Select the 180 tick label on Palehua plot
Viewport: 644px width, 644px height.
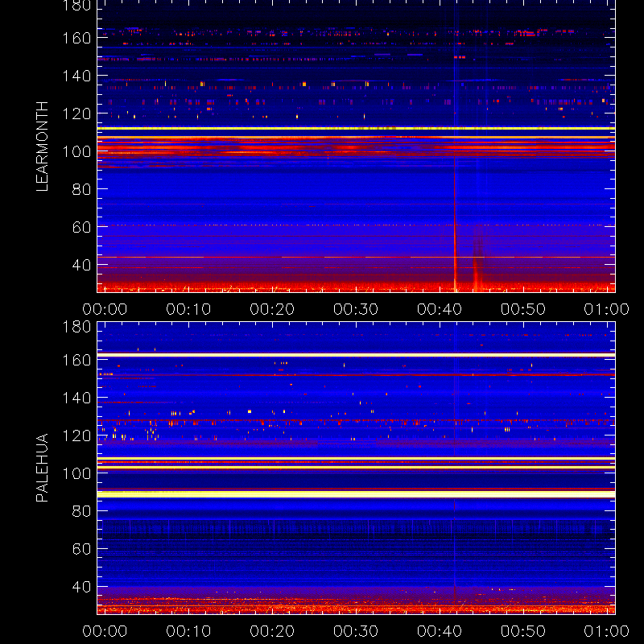click(x=76, y=327)
